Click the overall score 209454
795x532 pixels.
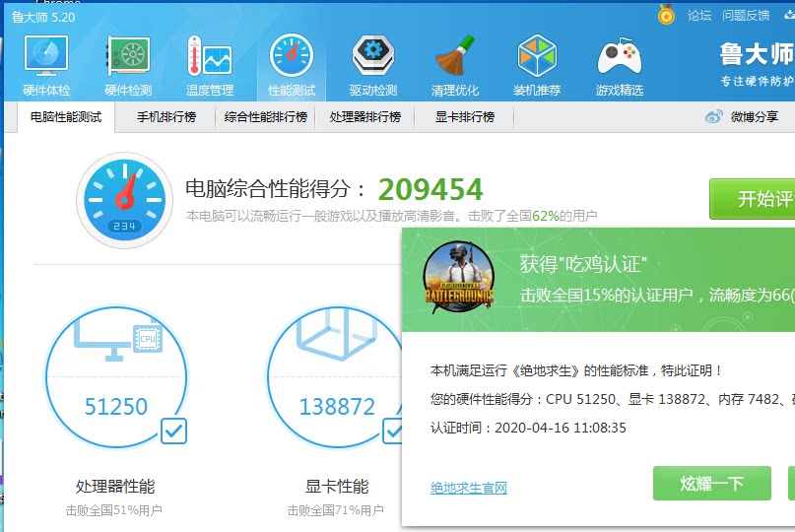[431, 190]
